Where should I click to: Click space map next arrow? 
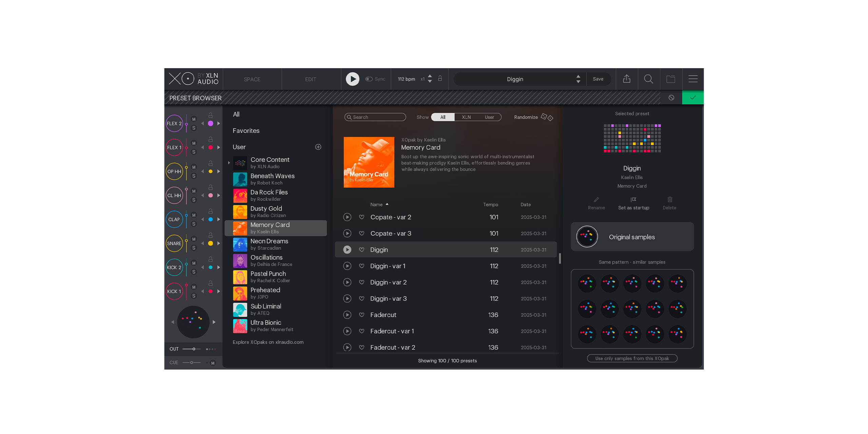coord(214,322)
